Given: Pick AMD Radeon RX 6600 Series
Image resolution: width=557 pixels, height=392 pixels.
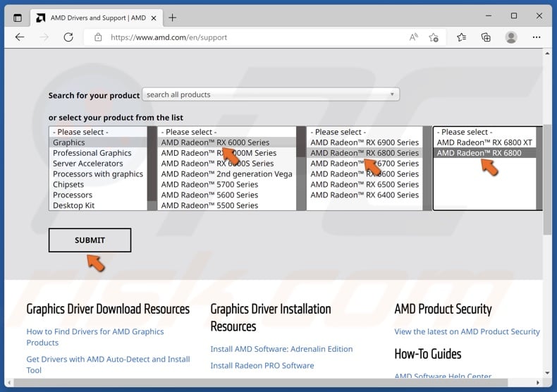Looking at the screenshot, I should click(x=365, y=174).
